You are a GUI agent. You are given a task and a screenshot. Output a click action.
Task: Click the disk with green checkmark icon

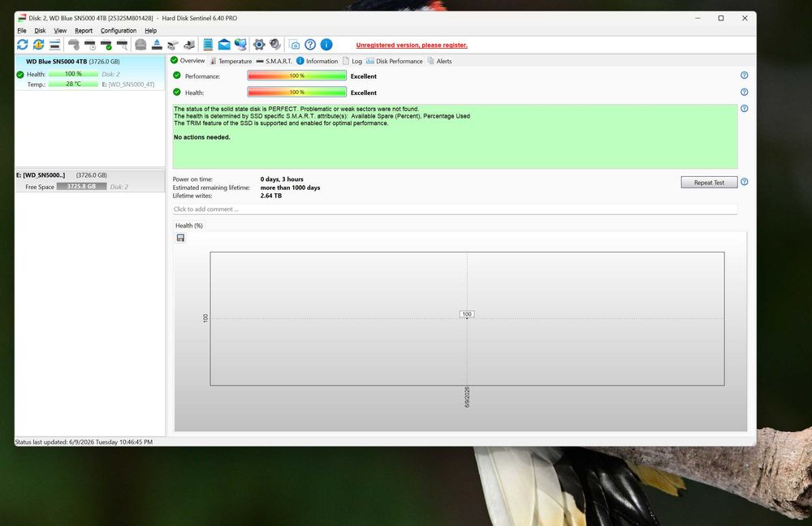coord(106,45)
